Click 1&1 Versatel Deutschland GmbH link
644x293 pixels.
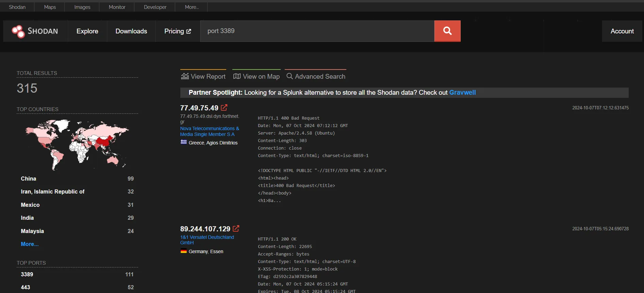click(207, 240)
